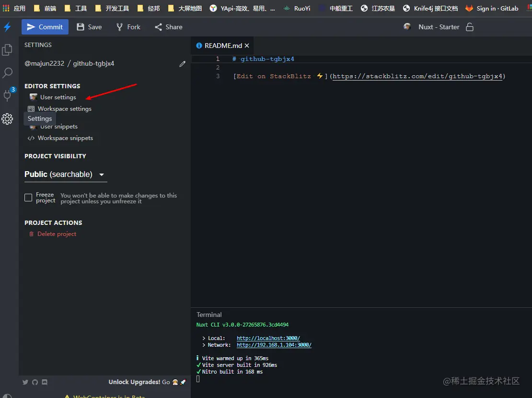
Task: Open the 经邦 bookmark folder
Action: pyautogui.click(x=148, y=8)
